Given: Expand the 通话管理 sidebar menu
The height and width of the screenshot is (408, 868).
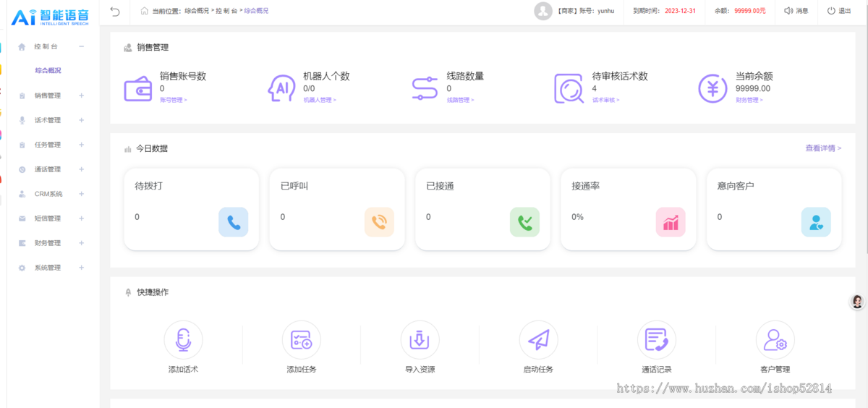Looking at the screenshot, I should pyautogui.click(x=81, y=169).
